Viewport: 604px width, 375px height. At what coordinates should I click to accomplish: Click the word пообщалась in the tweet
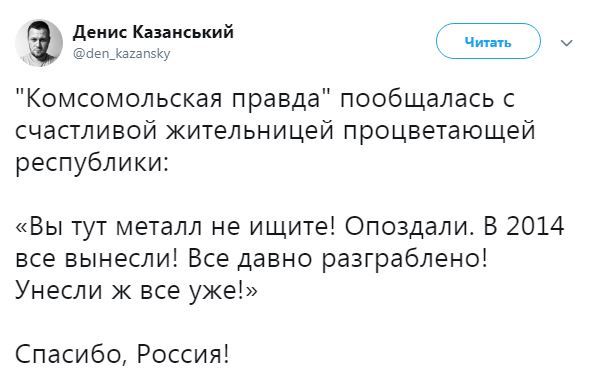(x=417, y=99)
